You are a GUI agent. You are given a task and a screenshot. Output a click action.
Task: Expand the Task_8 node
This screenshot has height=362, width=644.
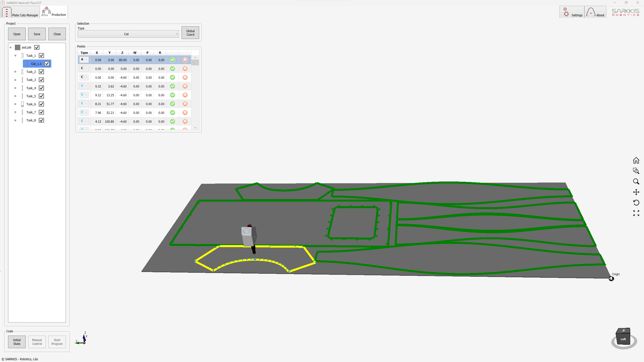pos(15,120)
